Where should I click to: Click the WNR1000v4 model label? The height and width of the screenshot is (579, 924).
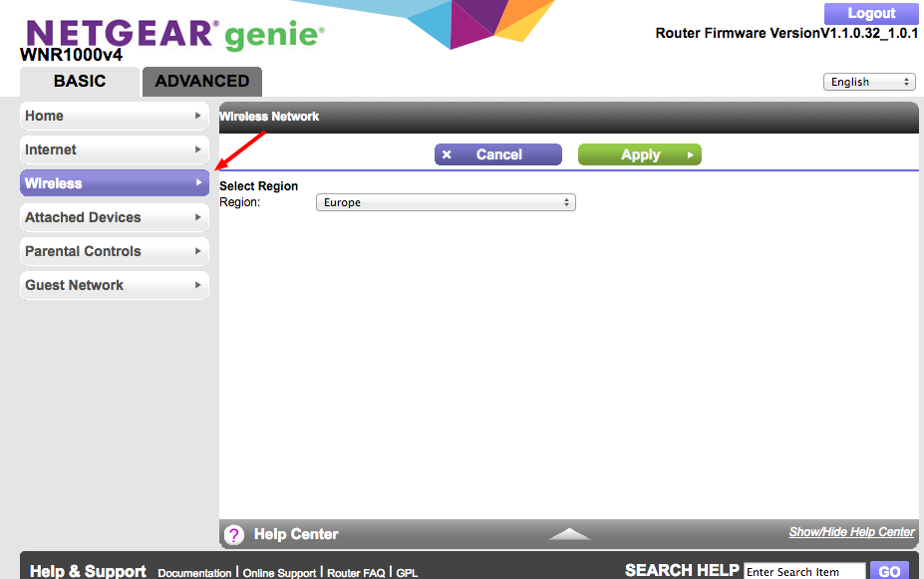click(x=72, y=56)
